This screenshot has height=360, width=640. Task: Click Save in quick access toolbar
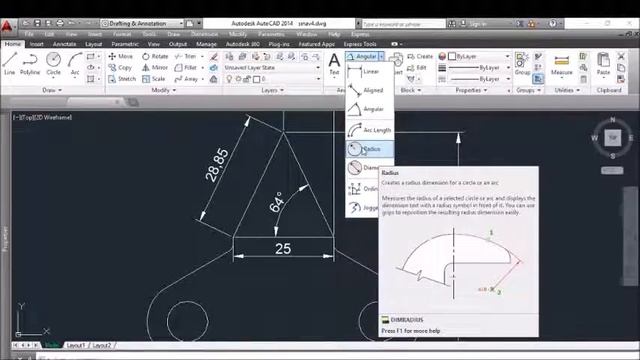pyautogui.click(x=37, y=23)
